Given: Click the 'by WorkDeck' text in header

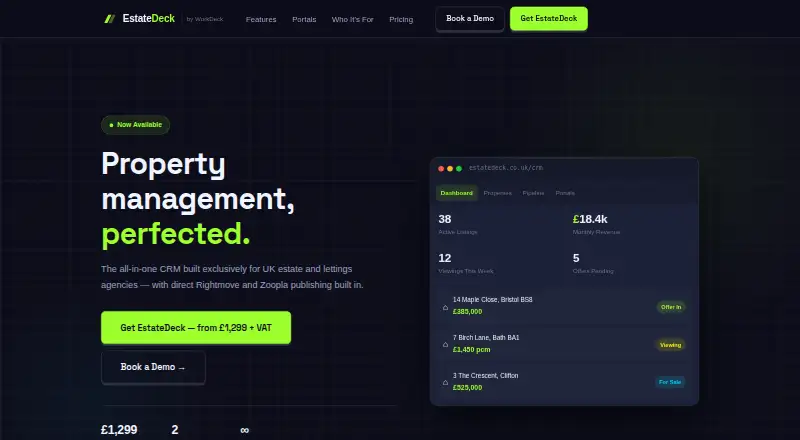Looking at the screenshot, I should 205,19.
